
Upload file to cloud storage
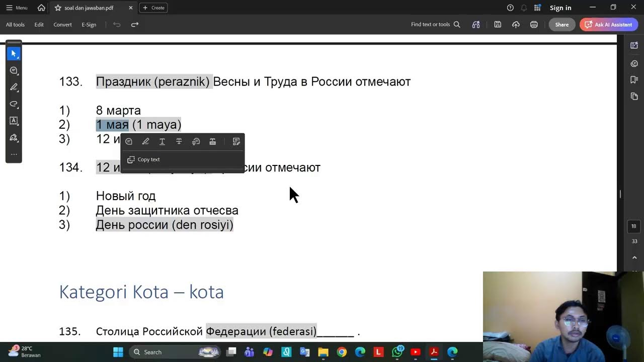516,25
